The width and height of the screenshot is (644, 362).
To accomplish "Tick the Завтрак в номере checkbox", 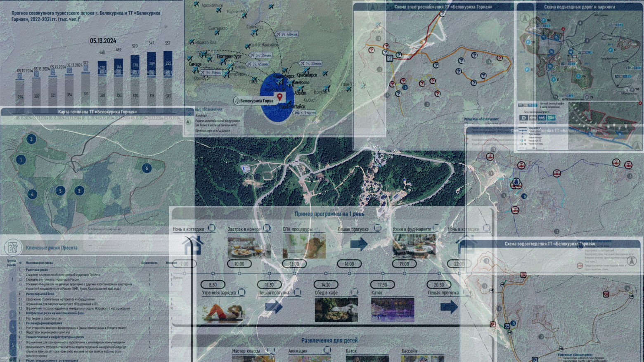I will point(267,228).
